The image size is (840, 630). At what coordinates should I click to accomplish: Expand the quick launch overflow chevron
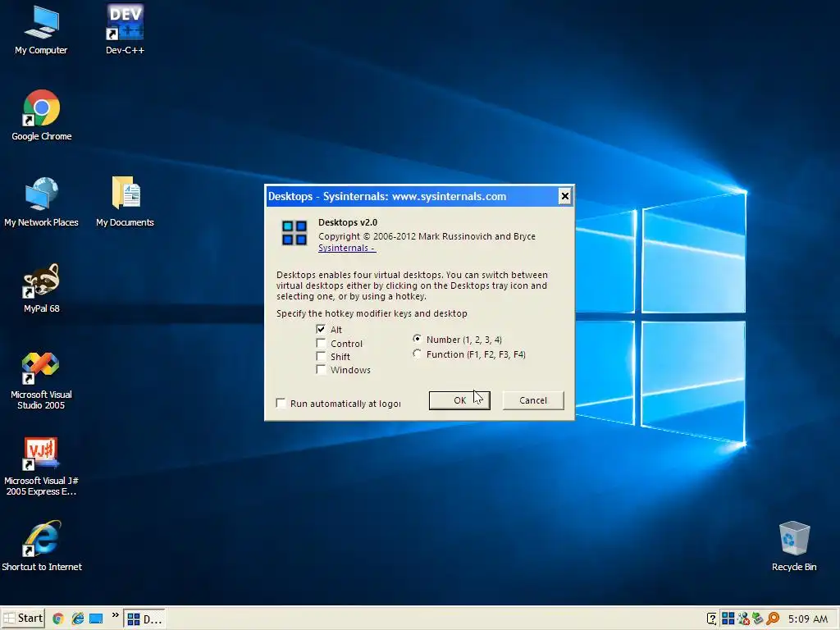click(x=115, y=615)
